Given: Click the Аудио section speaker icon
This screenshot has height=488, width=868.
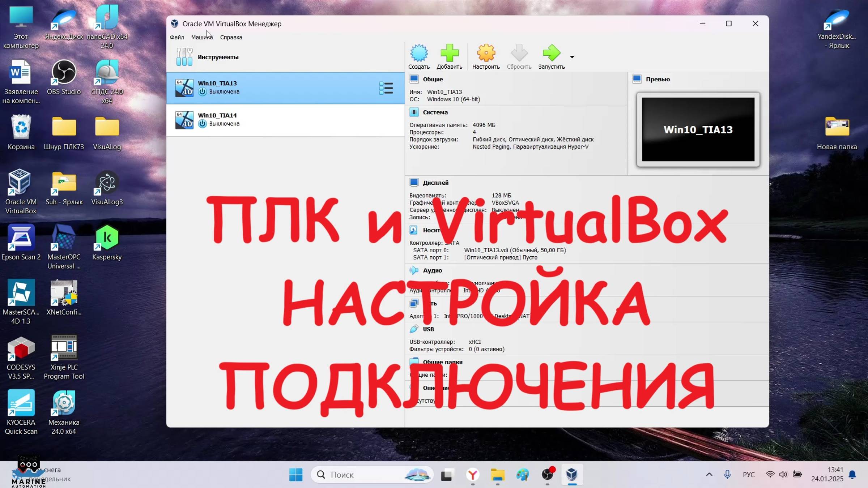Looking at the screenshot, I should (x=414, y=270).
